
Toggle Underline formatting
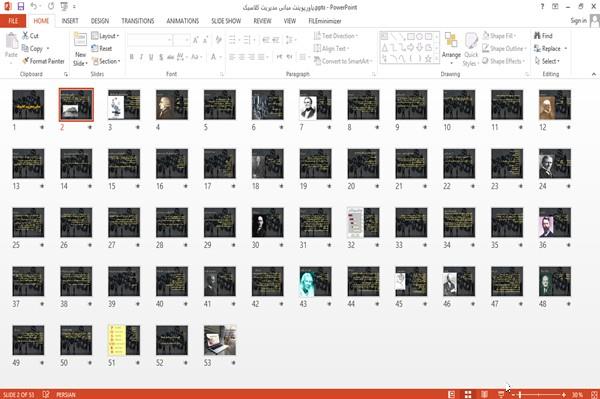tap(151, 57)
